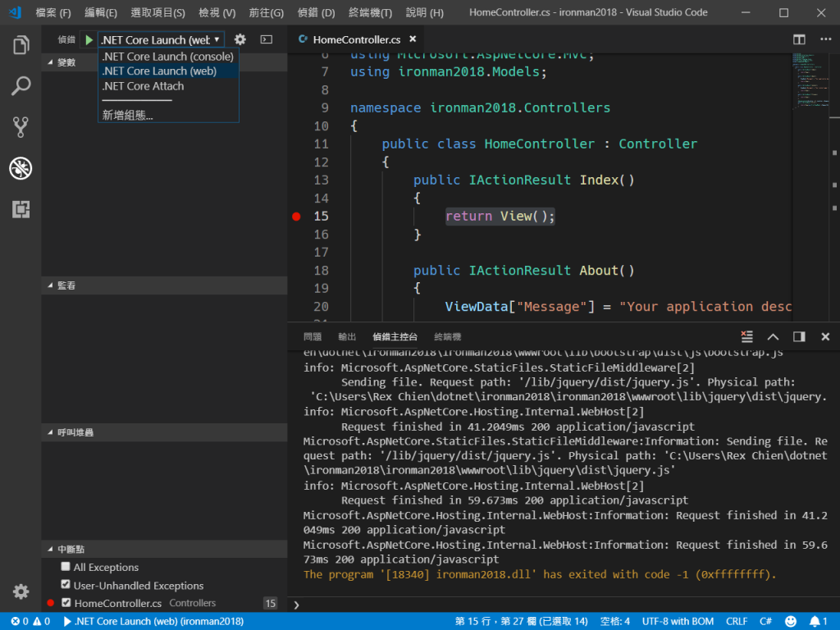
Task: Toggle User-Unhandled Exceptions checkbox
Action: pos(66,584)
